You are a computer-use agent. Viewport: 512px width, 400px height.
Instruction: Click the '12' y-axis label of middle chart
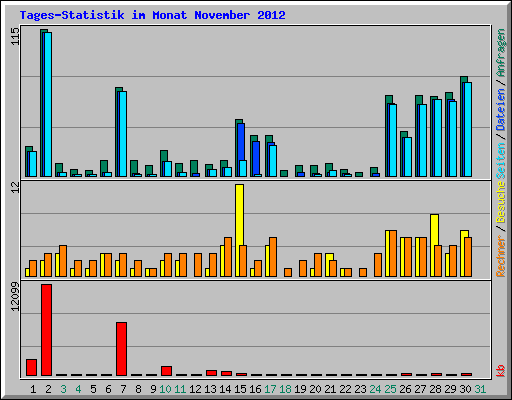click(15, 187)
